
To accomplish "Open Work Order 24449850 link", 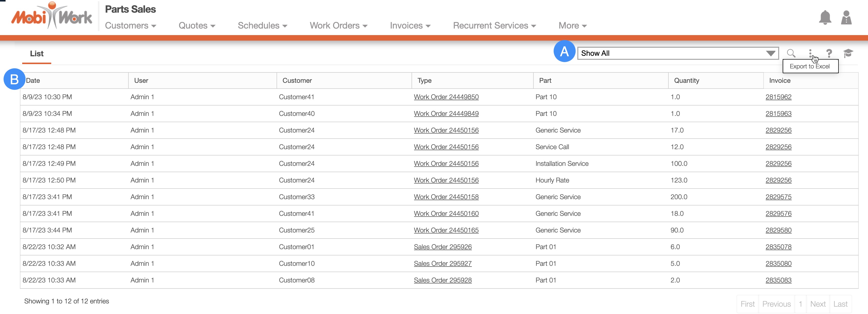I will pos(446,97).
